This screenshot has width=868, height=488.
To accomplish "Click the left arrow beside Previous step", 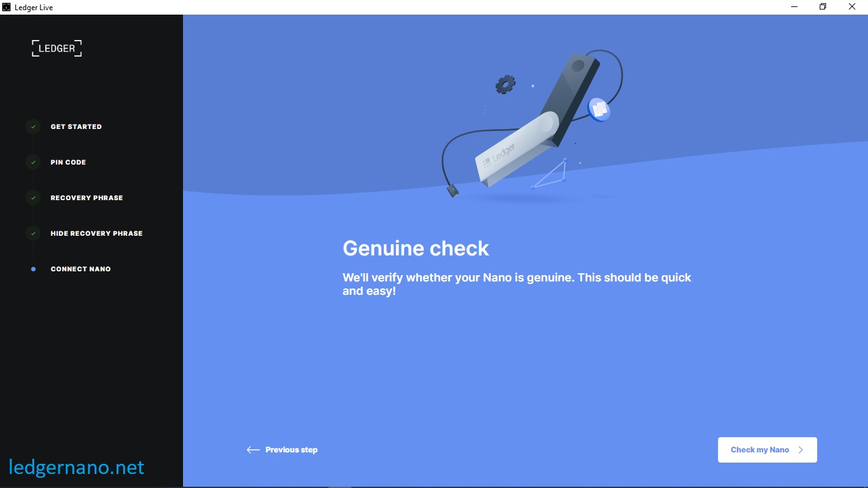I will (x=253, y=450).
